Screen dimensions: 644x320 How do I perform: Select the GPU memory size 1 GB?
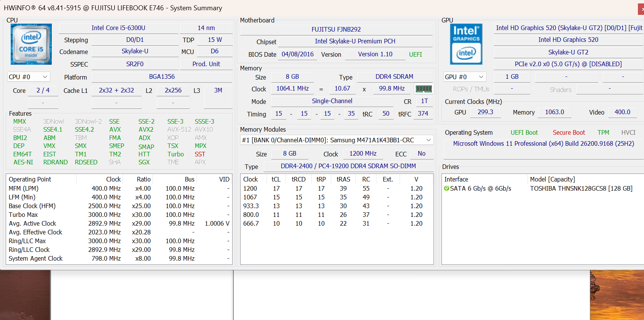[512, 76]
